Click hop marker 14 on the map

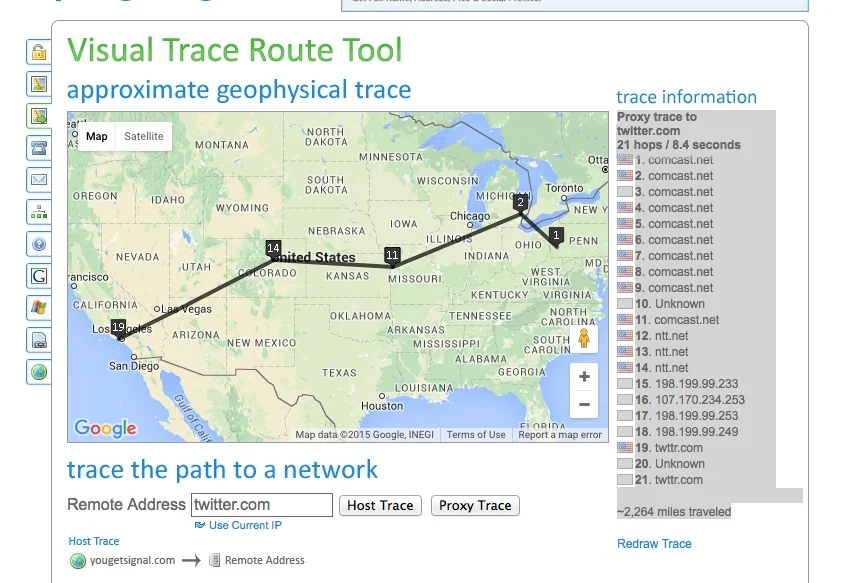coord(273,249)
